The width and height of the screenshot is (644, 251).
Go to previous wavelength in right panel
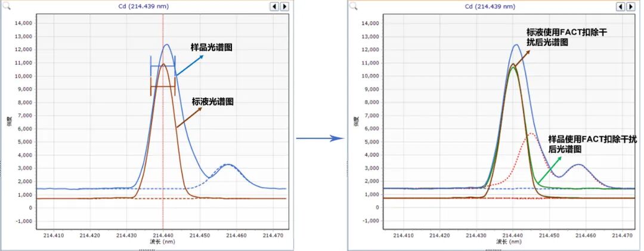[x=621, y=7]
